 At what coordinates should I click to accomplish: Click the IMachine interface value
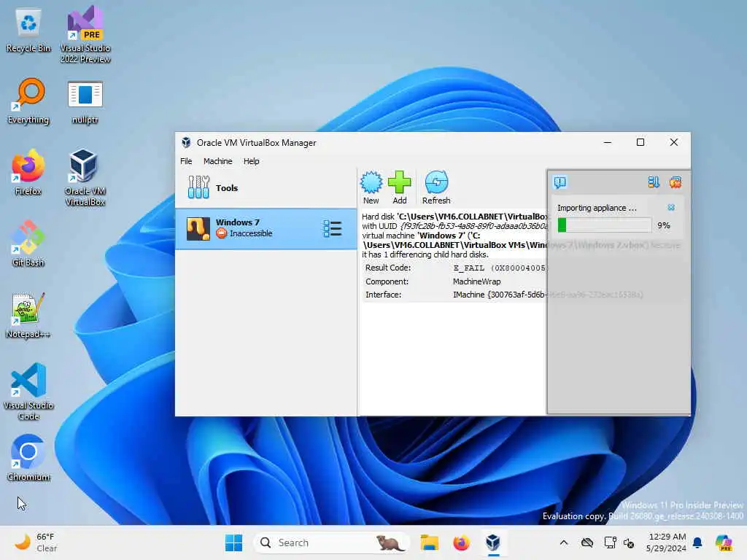pos(500,295)
